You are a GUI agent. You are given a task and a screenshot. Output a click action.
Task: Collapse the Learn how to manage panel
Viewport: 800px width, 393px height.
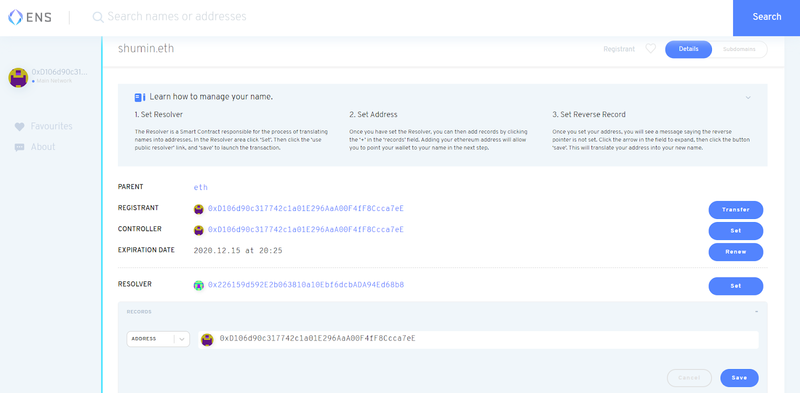[x=748, y=97]
